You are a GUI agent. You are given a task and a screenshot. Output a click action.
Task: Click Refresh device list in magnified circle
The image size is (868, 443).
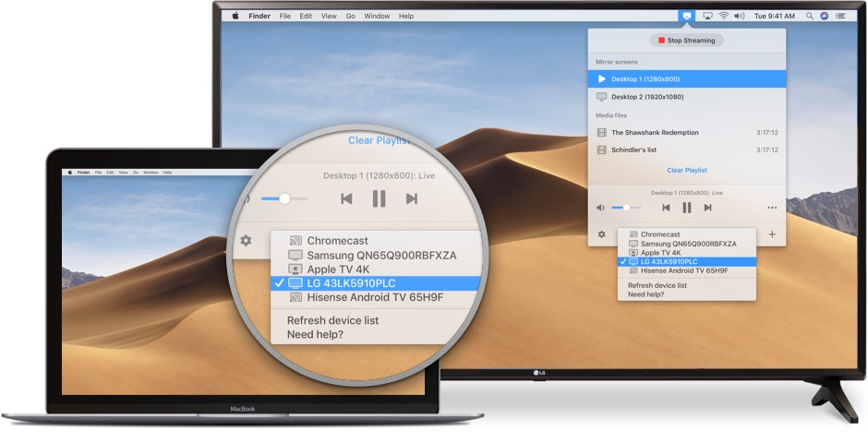tap(332, 321)
